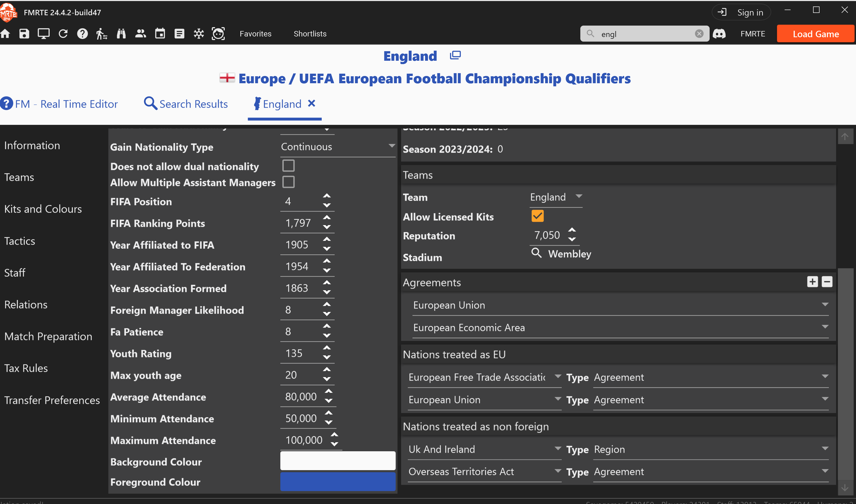
Task: Add an agreement with plus icon
Action: click(813, 281)
